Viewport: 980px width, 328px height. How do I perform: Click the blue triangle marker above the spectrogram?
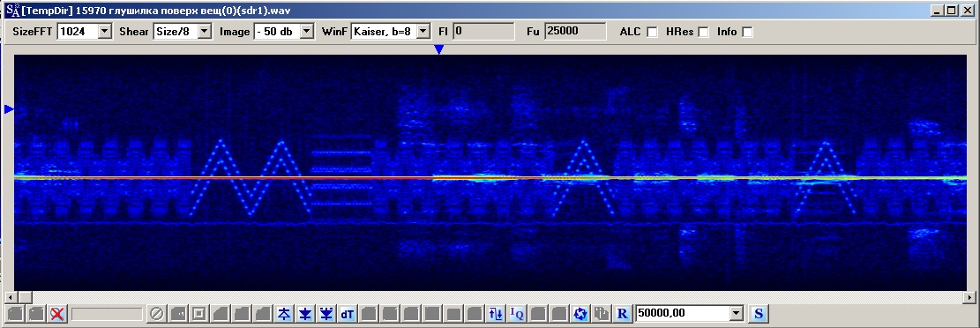click(x=439, y=49)
